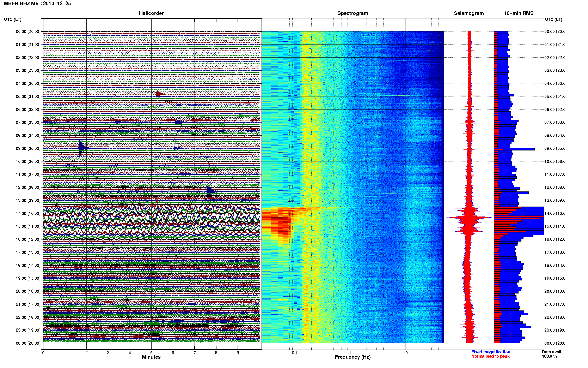Click the left '05:00 (01:00)' time label
This screenshot has width=588, height=368.
point(28,96)
